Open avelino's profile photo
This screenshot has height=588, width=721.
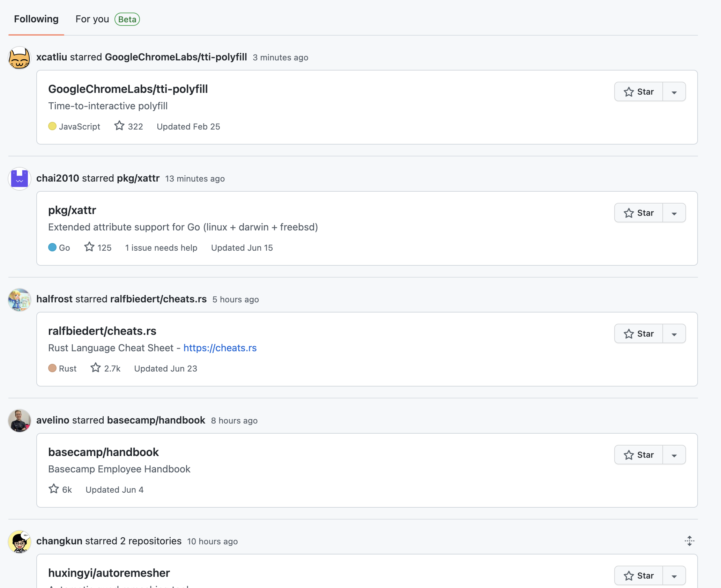pyautogui.click(x=20, y=421)
